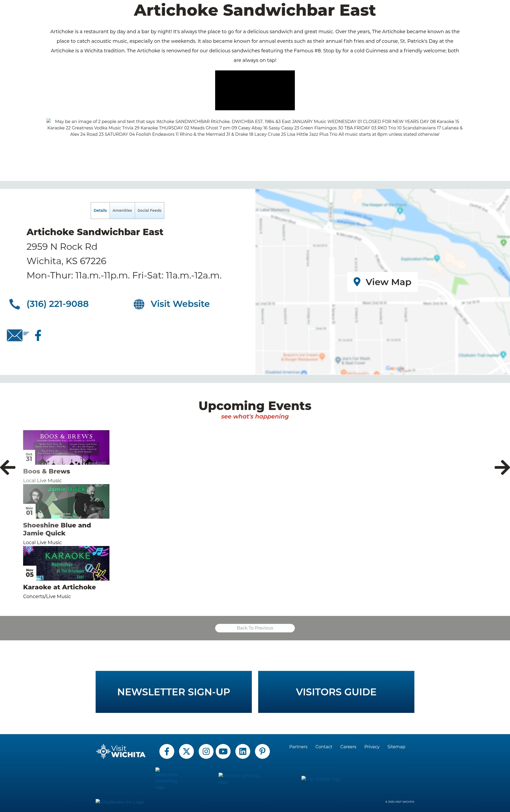The image size is (510, 812).
Task: Open Partners footer link
Action: (298, 747)
